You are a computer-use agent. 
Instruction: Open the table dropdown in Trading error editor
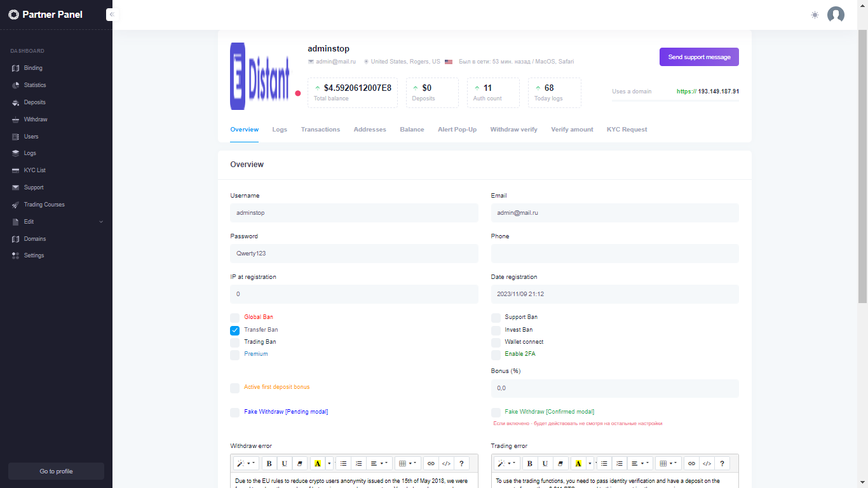point(668,463)
